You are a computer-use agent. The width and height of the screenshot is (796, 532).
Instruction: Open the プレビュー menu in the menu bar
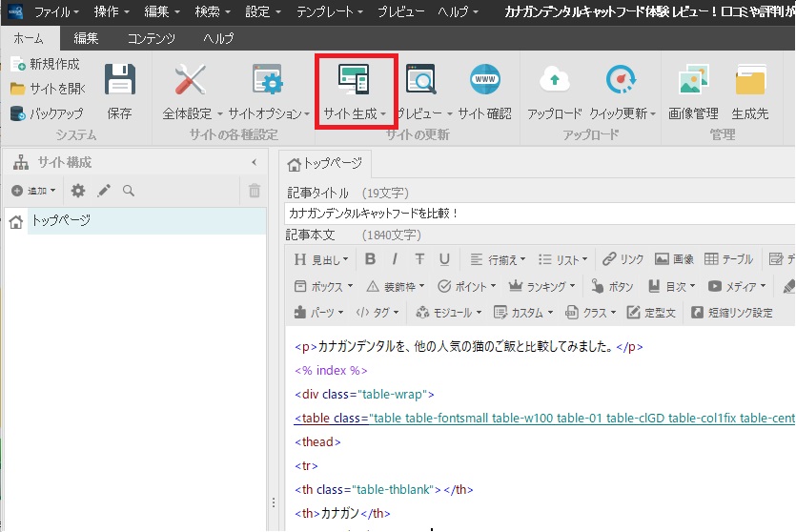[x=400, y=11]
